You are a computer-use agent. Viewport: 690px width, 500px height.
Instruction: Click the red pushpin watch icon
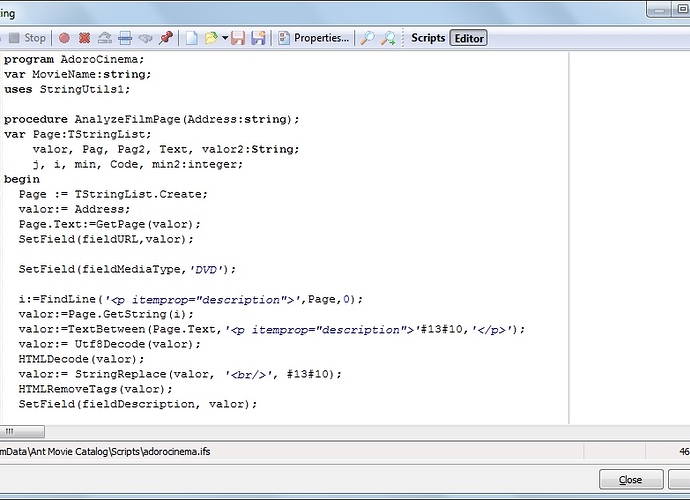point(166,38)
